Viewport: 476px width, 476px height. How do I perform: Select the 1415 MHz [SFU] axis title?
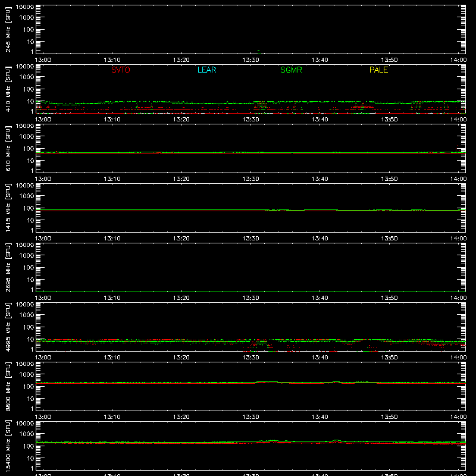[x=8, y=208]
